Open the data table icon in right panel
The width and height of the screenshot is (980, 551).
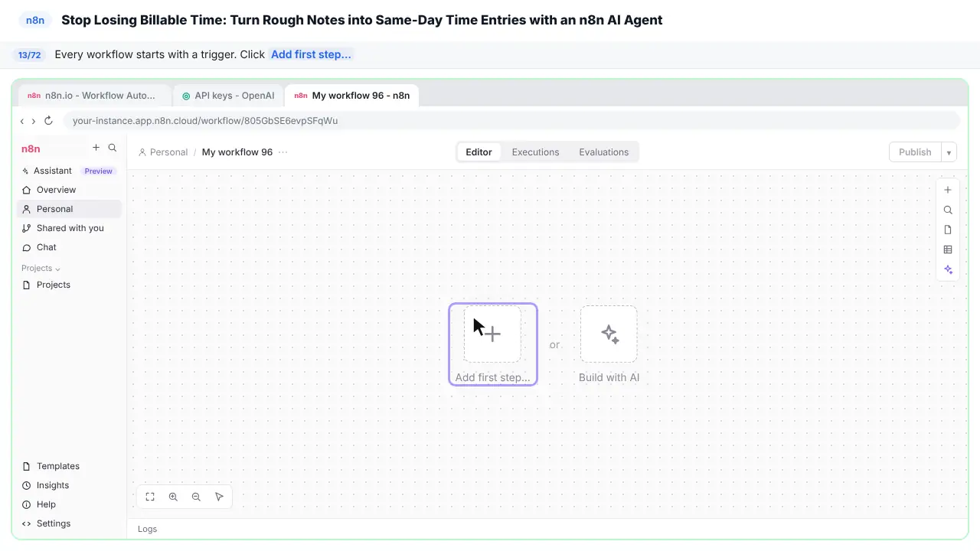(x=948, y=249)
